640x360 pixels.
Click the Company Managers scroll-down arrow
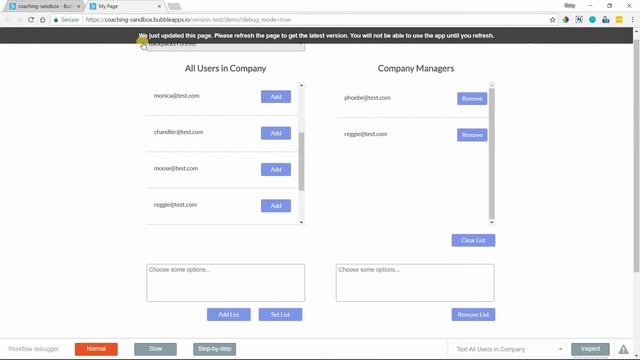point(491,222)
